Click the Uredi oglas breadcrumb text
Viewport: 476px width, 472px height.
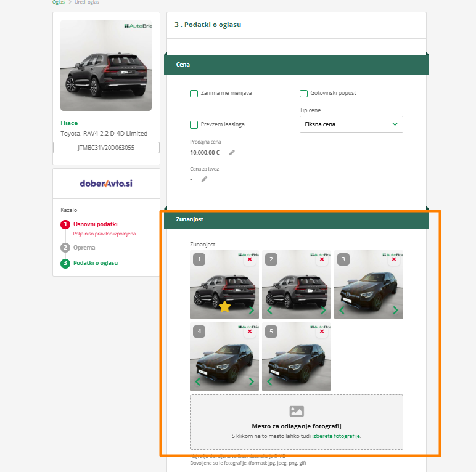point(87,2)
